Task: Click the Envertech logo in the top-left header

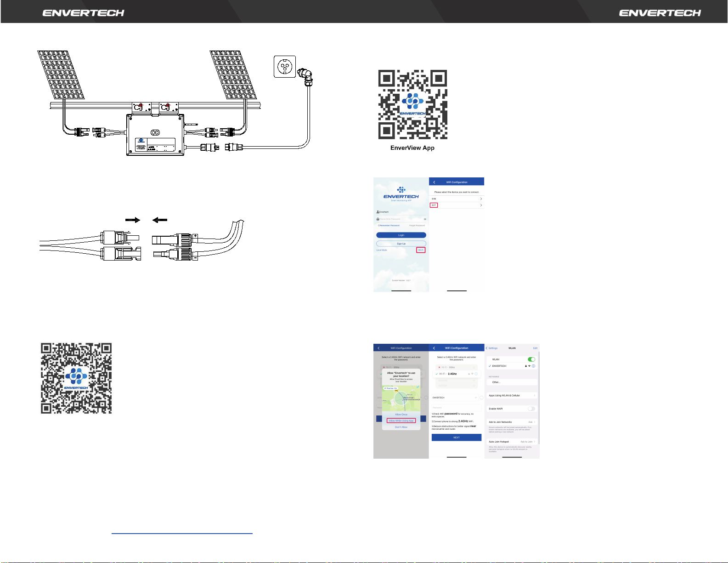Action: [x=83, y=13]
